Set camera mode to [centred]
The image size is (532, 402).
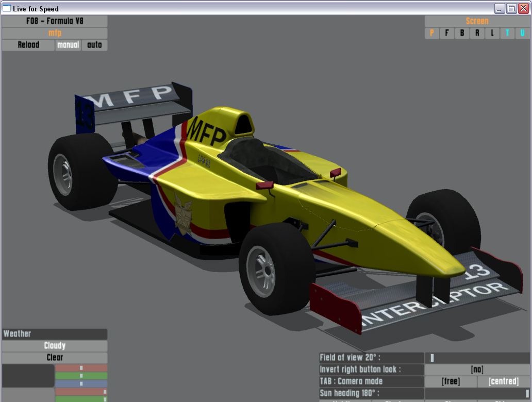coord(504,381)
